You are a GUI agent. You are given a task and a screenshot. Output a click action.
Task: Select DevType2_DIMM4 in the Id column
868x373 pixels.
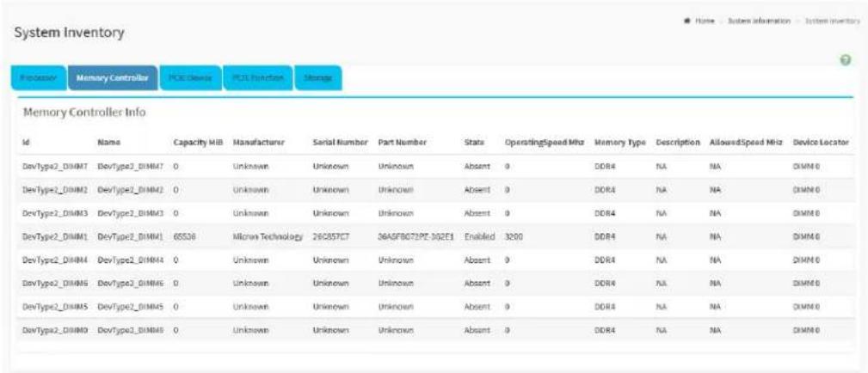[55, 260]
